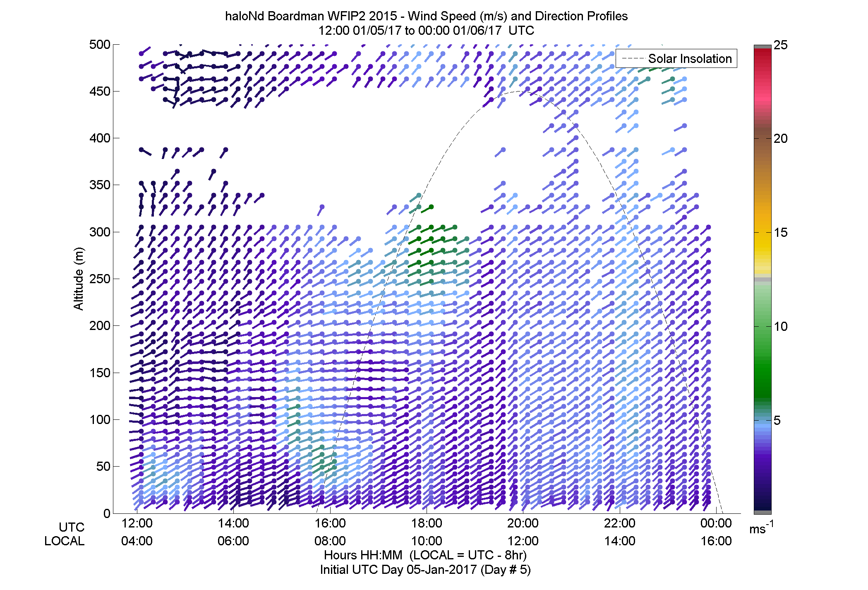The image size is (868, 590).
Task: Click the 16:00 UTC time label
Action: click(x=330, y=523)
